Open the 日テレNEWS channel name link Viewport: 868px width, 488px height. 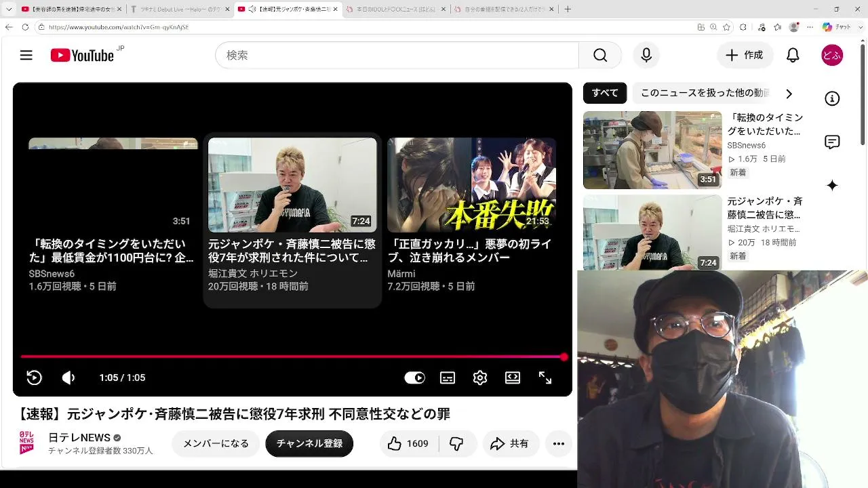(79, 438)
